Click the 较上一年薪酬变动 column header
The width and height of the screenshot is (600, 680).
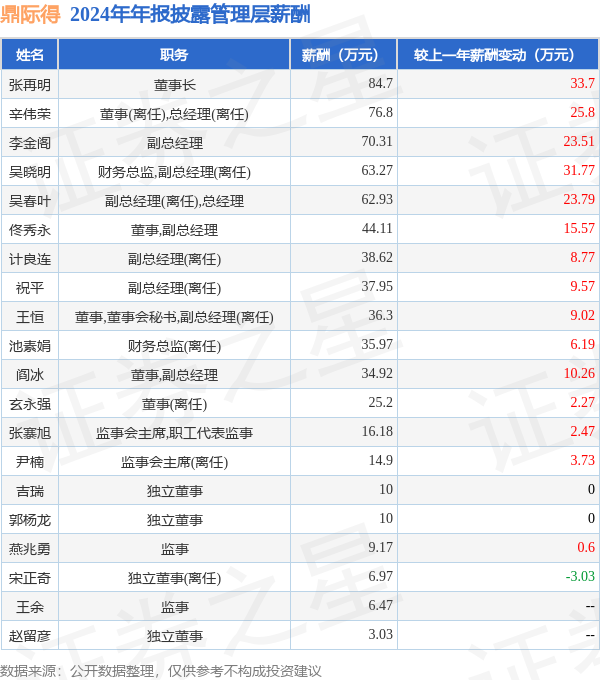click(498, 55)
